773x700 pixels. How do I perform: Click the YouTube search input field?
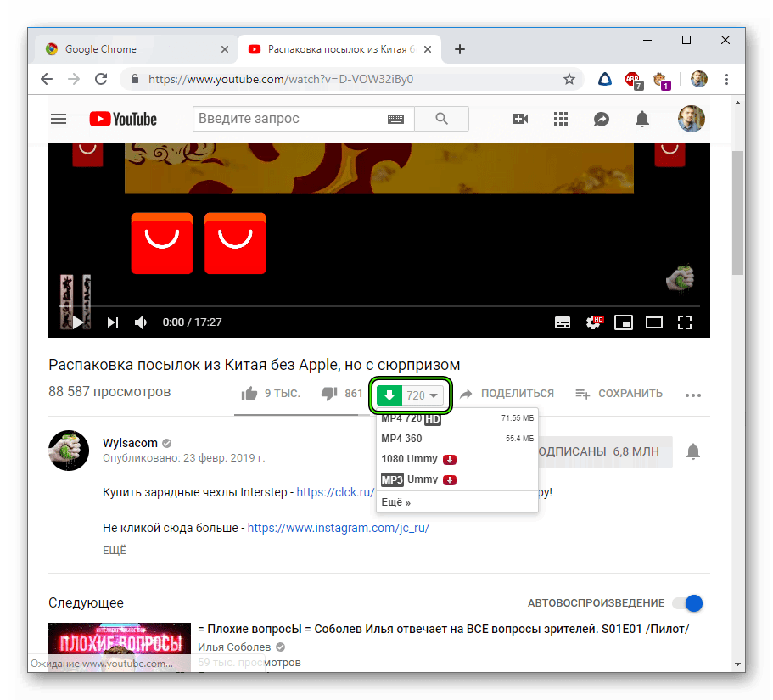point(287,119)
